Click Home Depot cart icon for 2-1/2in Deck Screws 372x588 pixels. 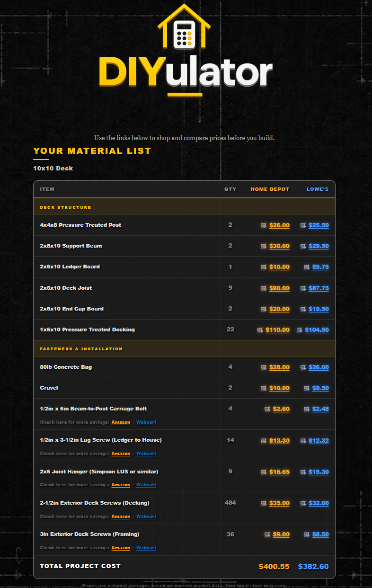pyautogui.click(x=264, y=503)
